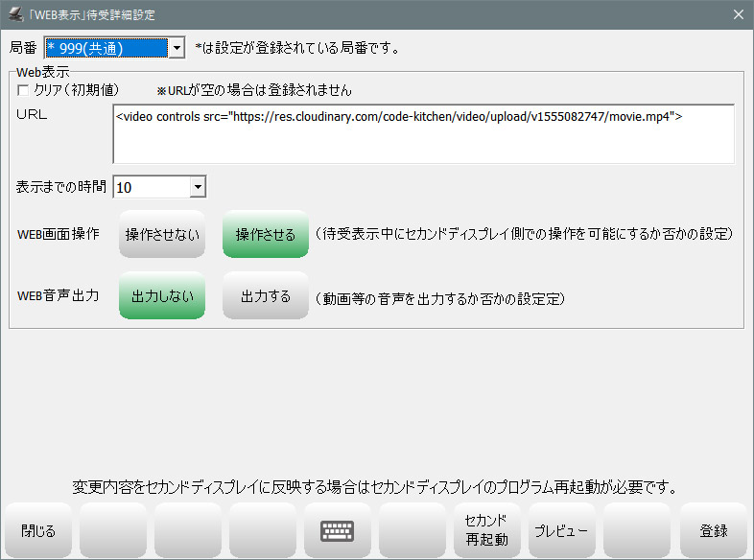
Task: Select 操作させない for WEB画面操作
Action: pos(162,236)
